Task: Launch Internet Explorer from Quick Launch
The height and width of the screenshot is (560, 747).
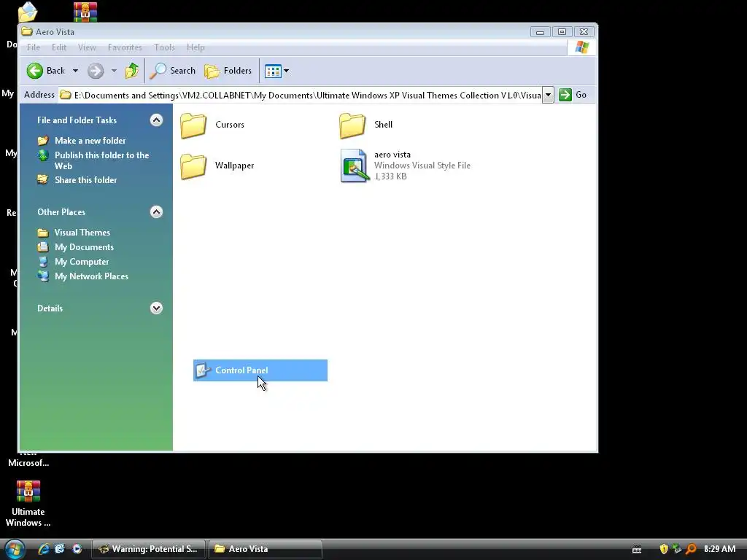Action: (44, 549)
